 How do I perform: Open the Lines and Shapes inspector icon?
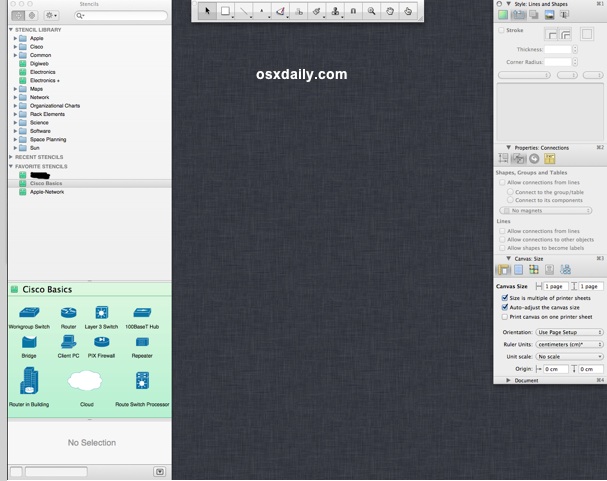(519, 15)
